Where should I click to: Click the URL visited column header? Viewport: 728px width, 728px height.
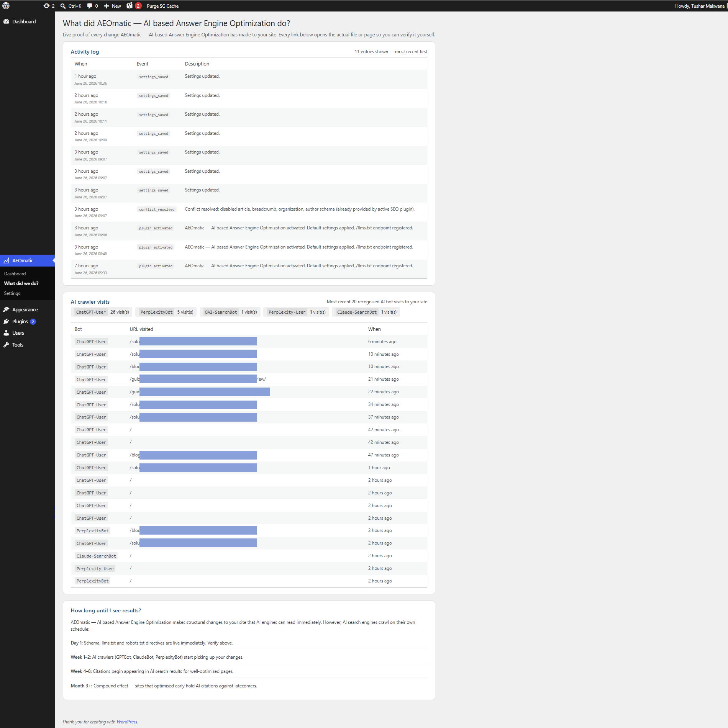[141, 329]
